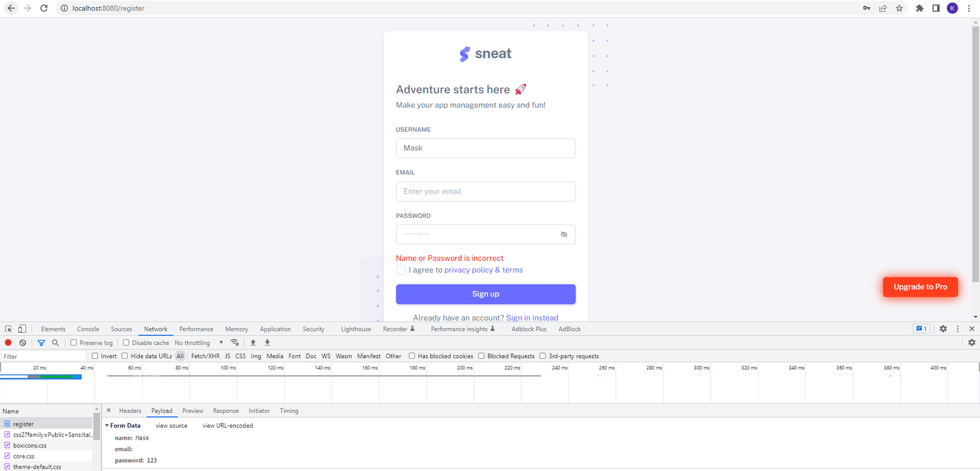
Task: Enable Has blocked cookies filter
Action: pos(412,356)
